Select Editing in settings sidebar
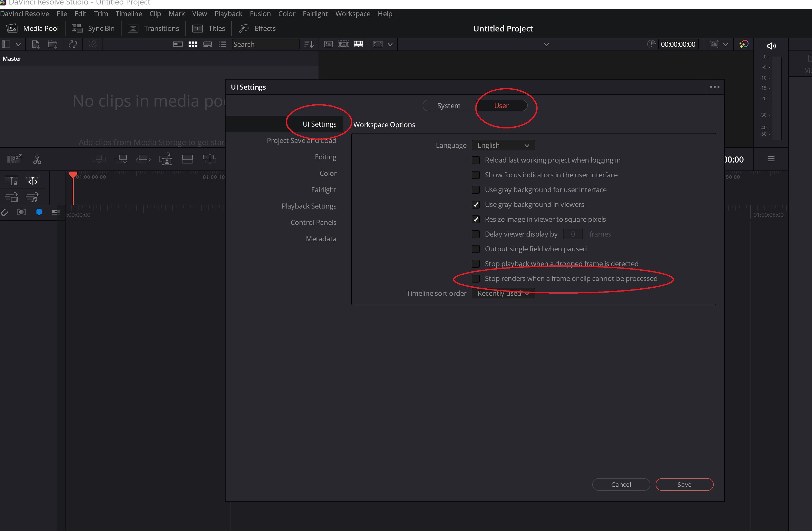This screenshot has height=531, width=812. (325, 157)
